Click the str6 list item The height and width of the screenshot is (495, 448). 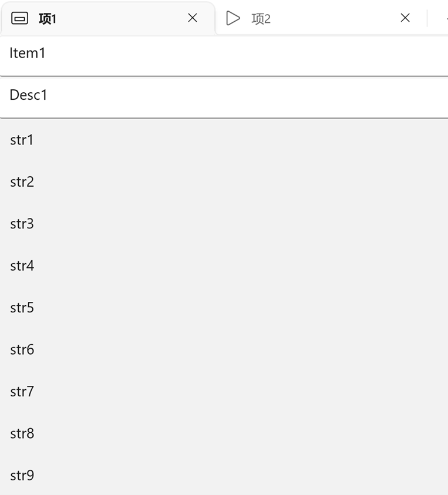click(224, 350)
